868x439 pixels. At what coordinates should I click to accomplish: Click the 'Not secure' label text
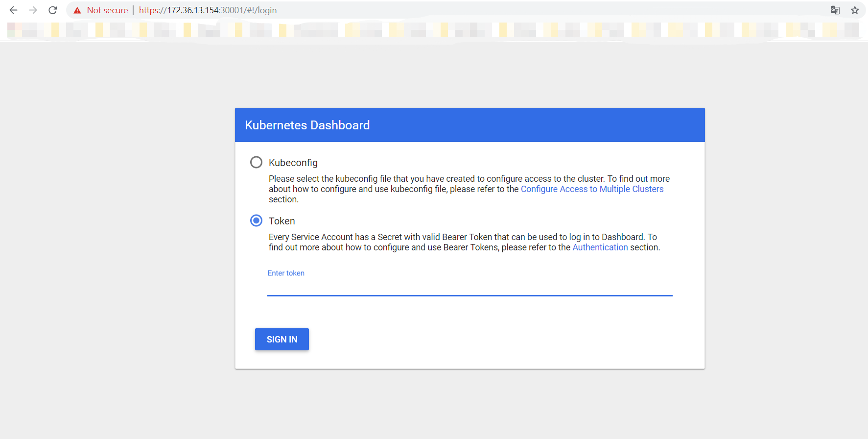[x=107, y=10]
